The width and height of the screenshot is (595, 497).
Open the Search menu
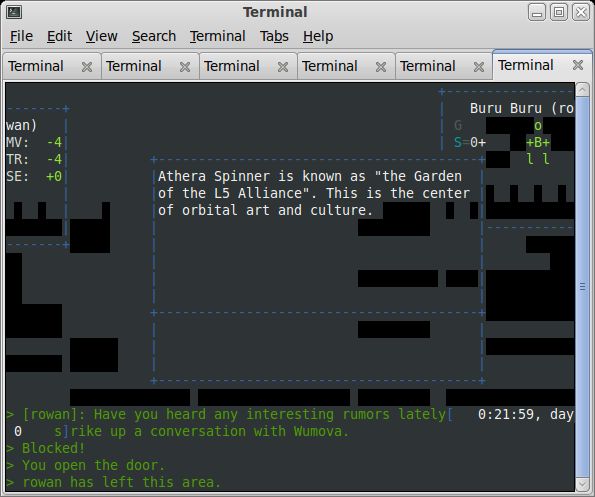pyautogui.click(x=154, y=36)
